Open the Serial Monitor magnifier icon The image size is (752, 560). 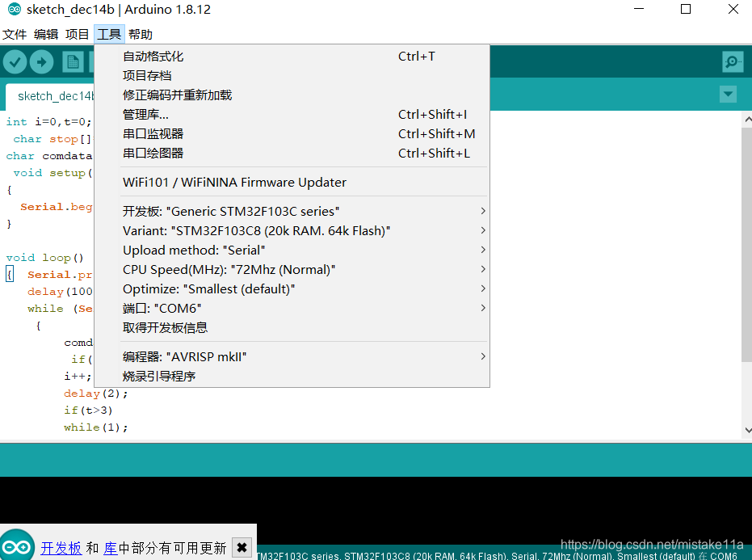733,62
